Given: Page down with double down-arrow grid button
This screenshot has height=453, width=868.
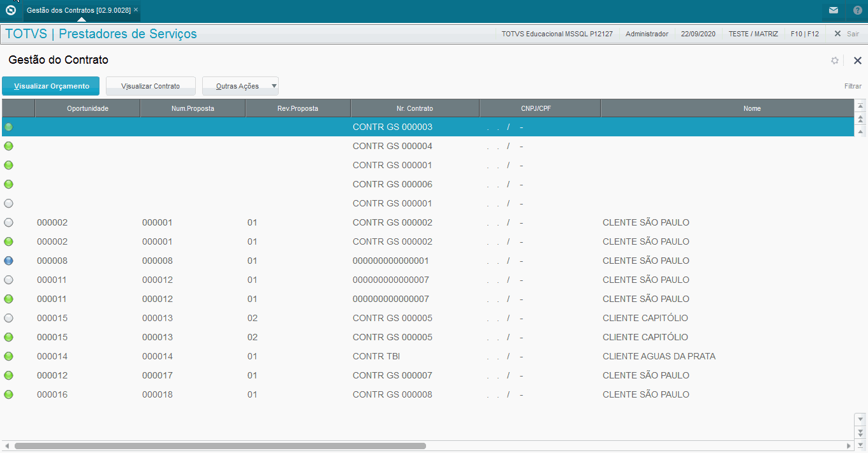Looking at the screenshot, I should pyautogui.click(x=860, y=431).
